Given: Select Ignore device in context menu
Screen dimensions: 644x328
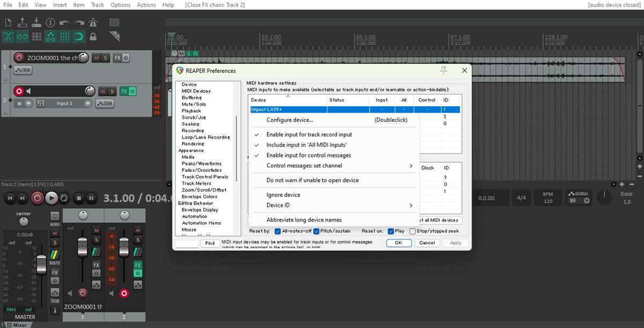Looking at the screenshot, I should pos(283,195).
